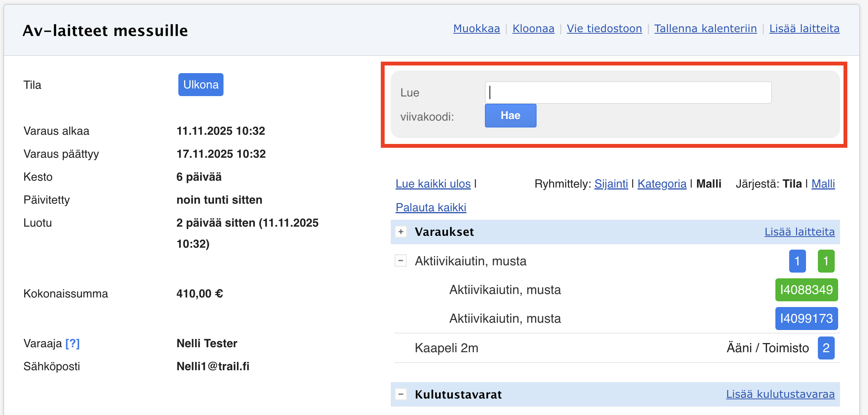Open the Varaaja help [?] link
Image resolution: width=868 pixels, height=415 pixels.
click(72, 343)
